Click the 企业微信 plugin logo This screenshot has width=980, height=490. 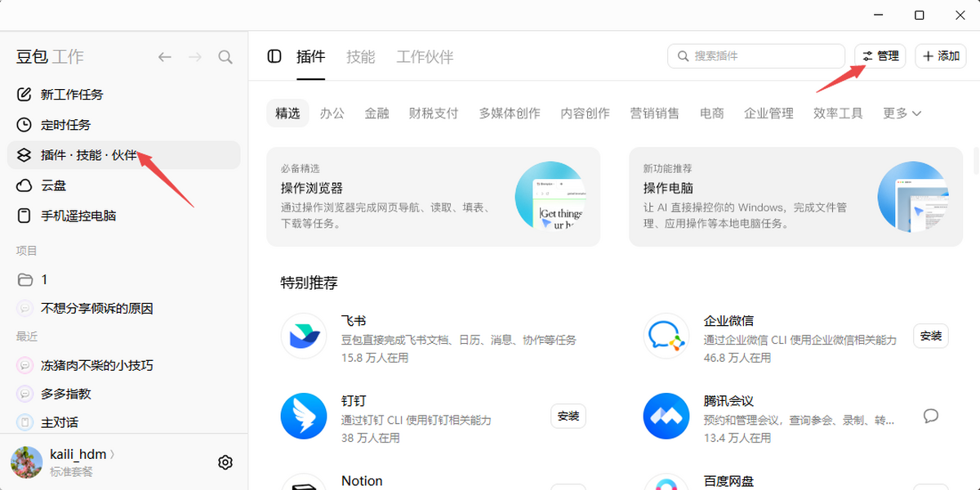pyautogui.click(x=666, y=336)
